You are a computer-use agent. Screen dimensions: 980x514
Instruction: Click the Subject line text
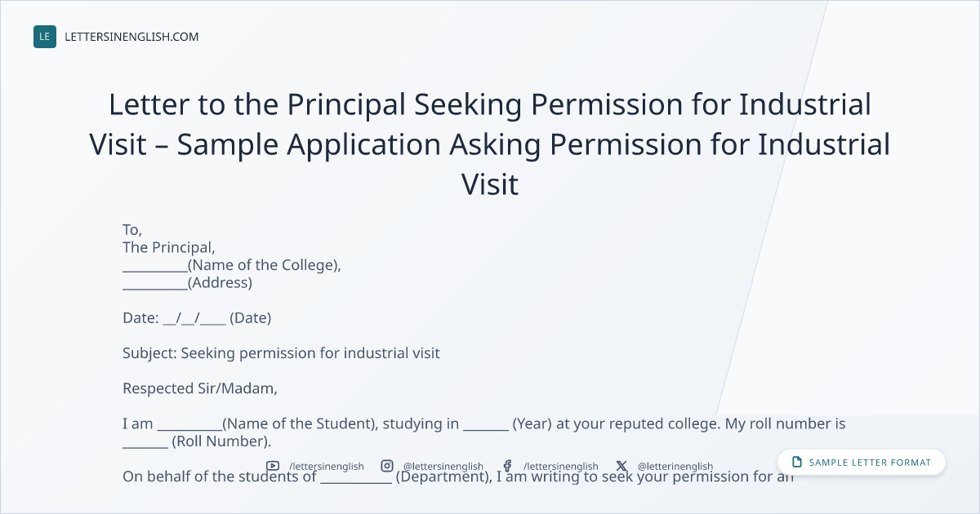click(x=281, y=353)
